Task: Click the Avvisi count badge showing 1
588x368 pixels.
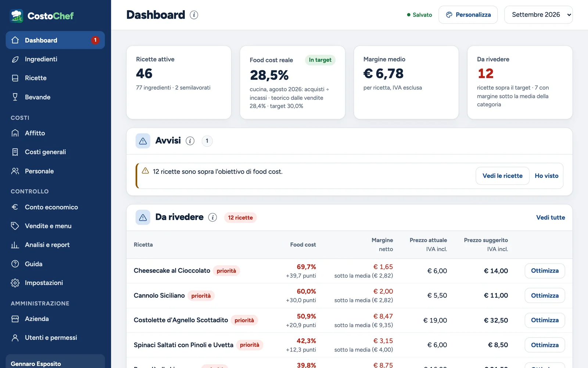Action: (x=207, y=141)
